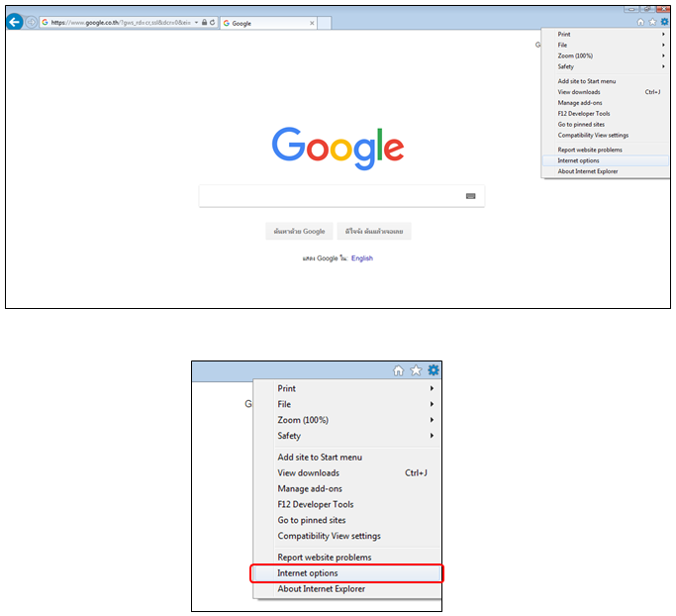The image size is (676, 616).
Task: Click the Favorites star in top browser window
Action: click(x=652, y=22)
